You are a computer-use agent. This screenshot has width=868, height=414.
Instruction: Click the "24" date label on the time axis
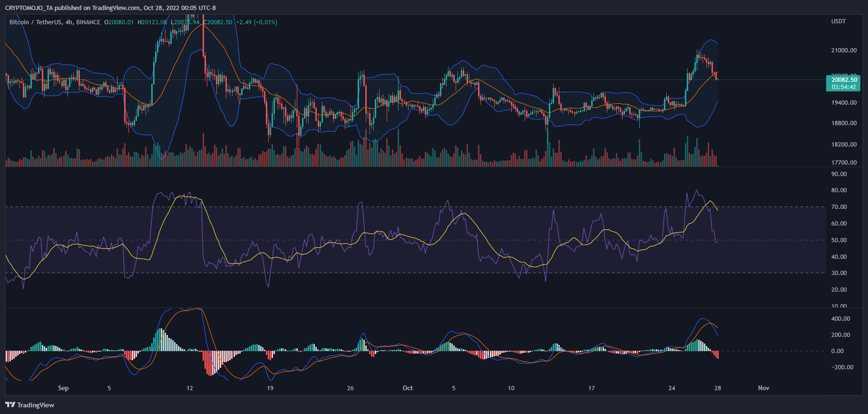(672, 388)
